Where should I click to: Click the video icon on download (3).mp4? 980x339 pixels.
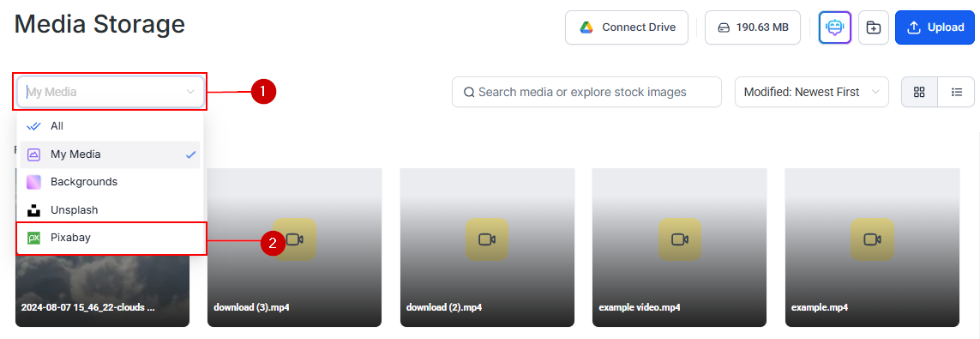point(294,239)
